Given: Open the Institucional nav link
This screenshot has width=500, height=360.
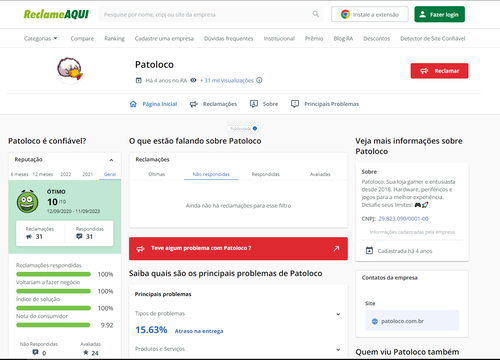Looking at the screenshot, I should click(279, 39).
